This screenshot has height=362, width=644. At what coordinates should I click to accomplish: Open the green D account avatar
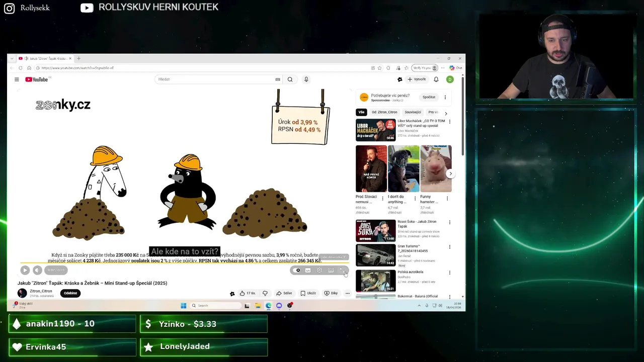click(x=450, y=79)
